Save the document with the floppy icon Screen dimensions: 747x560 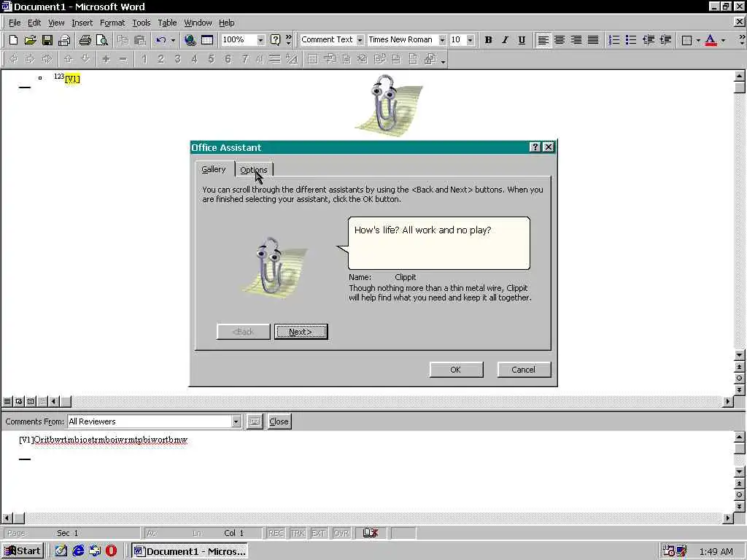coord(47,40)
